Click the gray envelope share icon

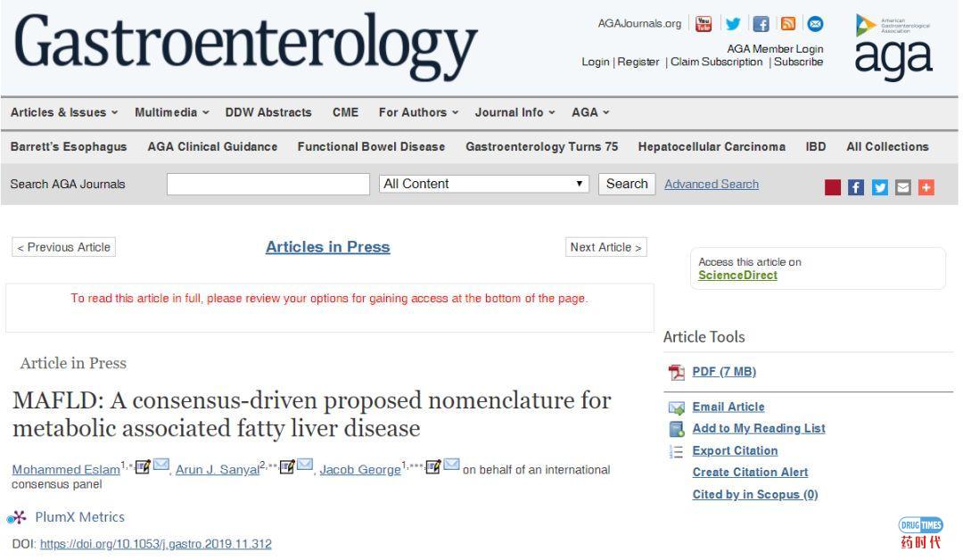pyautogui.click(x=902, y=187)
